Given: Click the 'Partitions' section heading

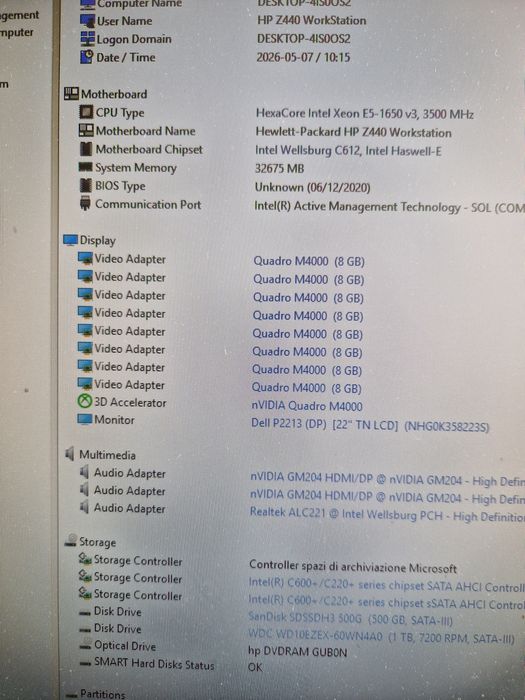Looking at the screenshot, I should point(103,694).
